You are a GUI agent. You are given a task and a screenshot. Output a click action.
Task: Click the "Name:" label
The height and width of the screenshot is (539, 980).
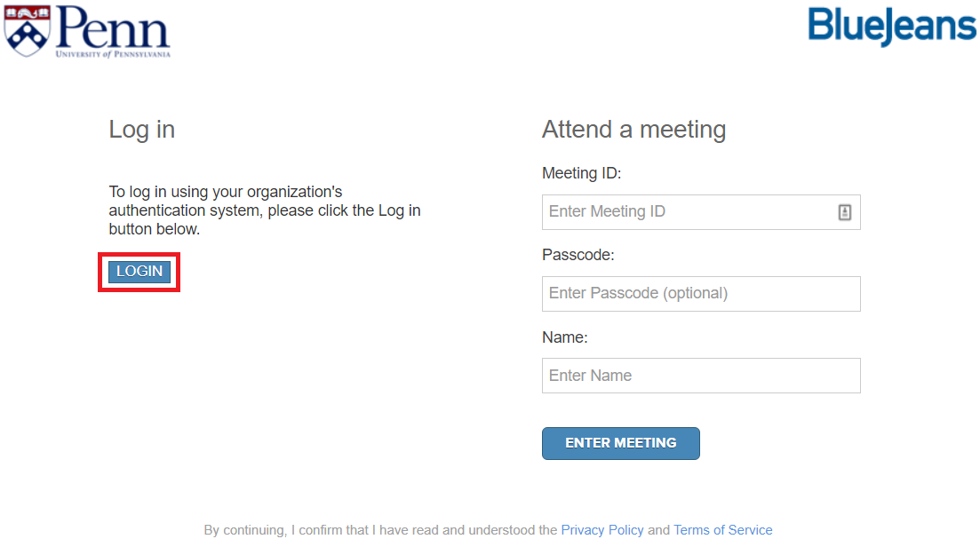[564, 337]
